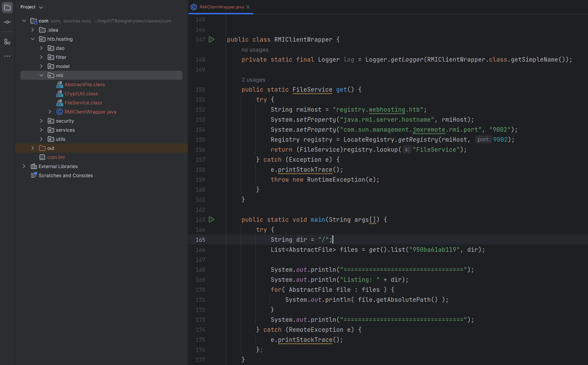Collapse the rmi package

pos(41,75)
